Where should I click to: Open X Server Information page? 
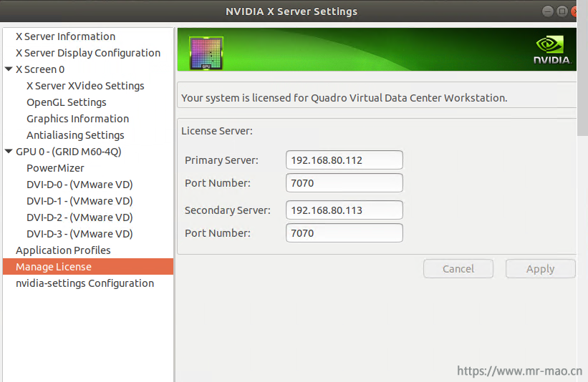point(65,36)
